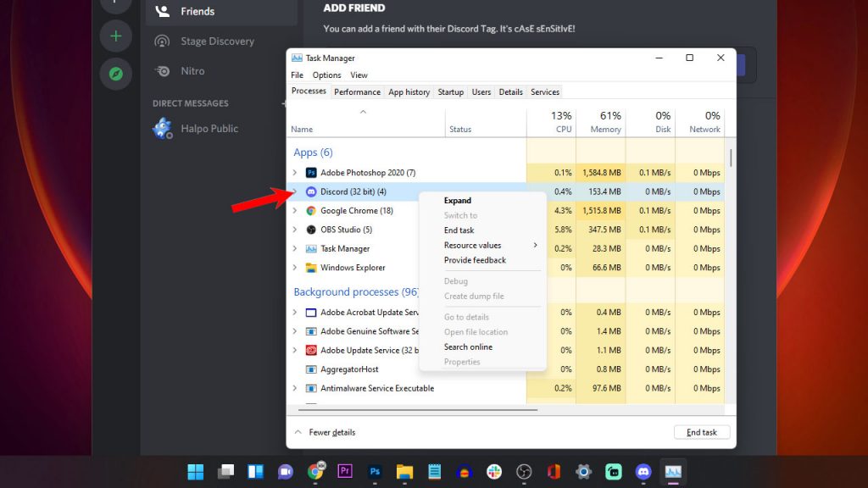Click the Halpo Public avatar in Discord
Screen dimensions: 868x488
tap(163, 129)
